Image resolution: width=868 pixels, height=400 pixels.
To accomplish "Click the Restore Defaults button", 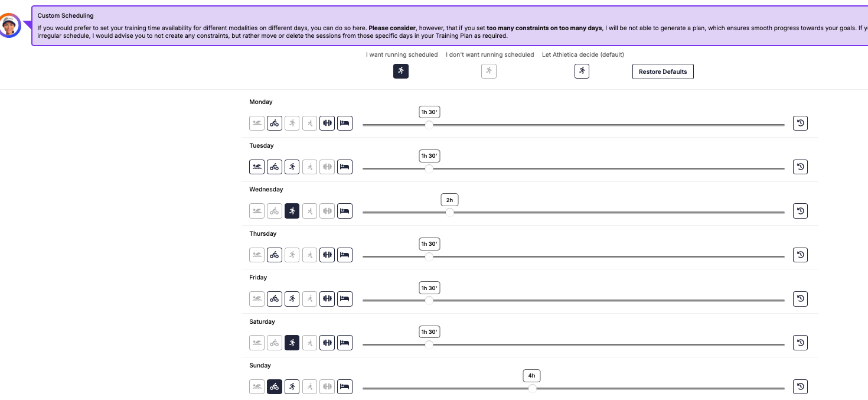I will [x=663, y=71].
